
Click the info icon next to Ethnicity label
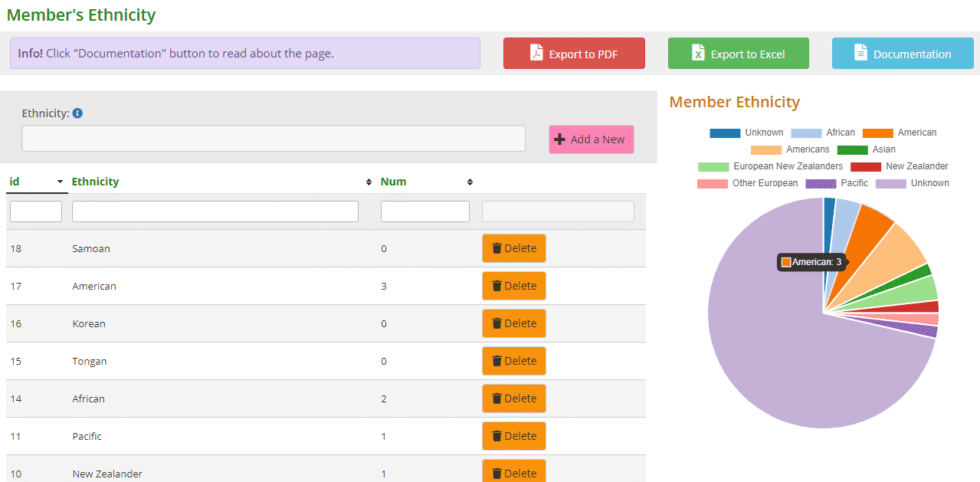click(77, 113)
